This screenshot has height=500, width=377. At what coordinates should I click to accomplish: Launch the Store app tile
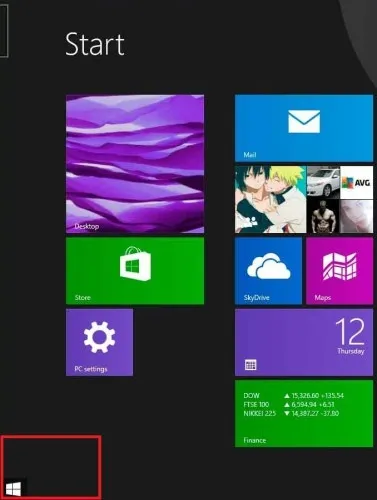135,271
